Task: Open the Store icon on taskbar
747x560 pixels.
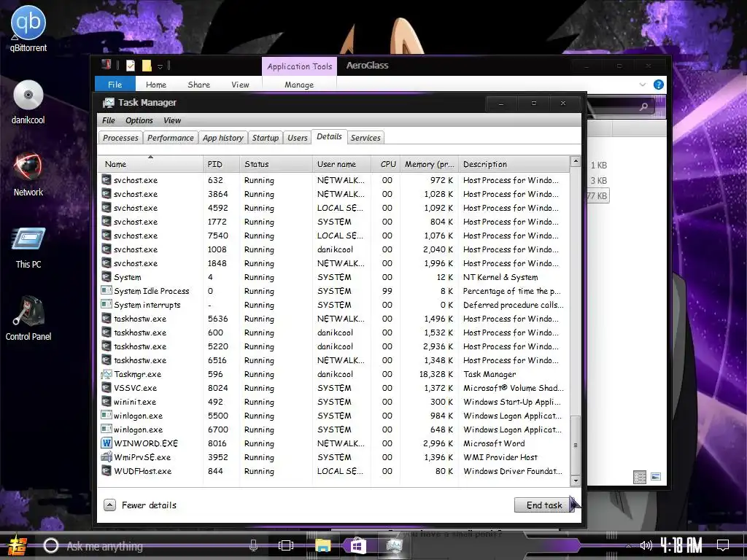Action: tap(358, 545)
